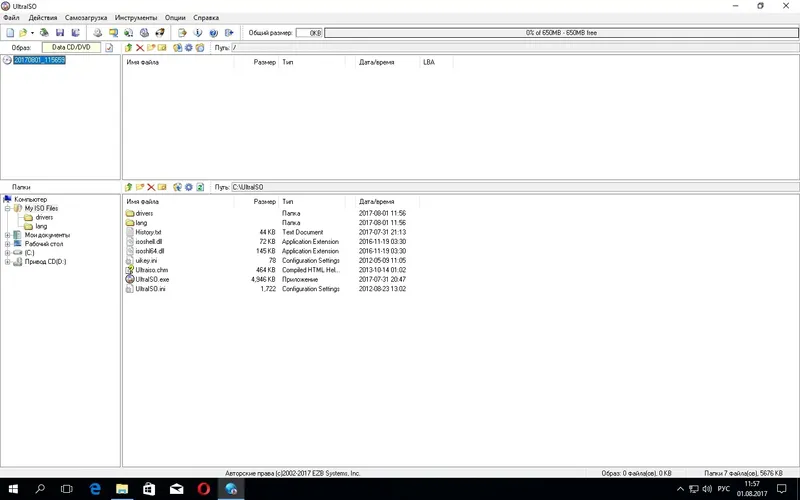Open the Самозагрузка menu
This screenshot has width=800, height=500.
[86, 18]
